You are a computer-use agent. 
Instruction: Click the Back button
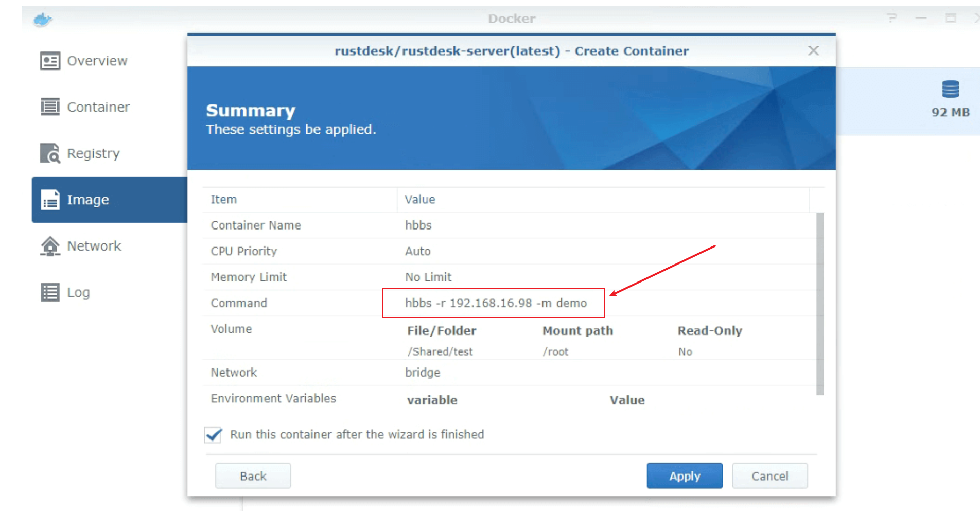point(253,475)
